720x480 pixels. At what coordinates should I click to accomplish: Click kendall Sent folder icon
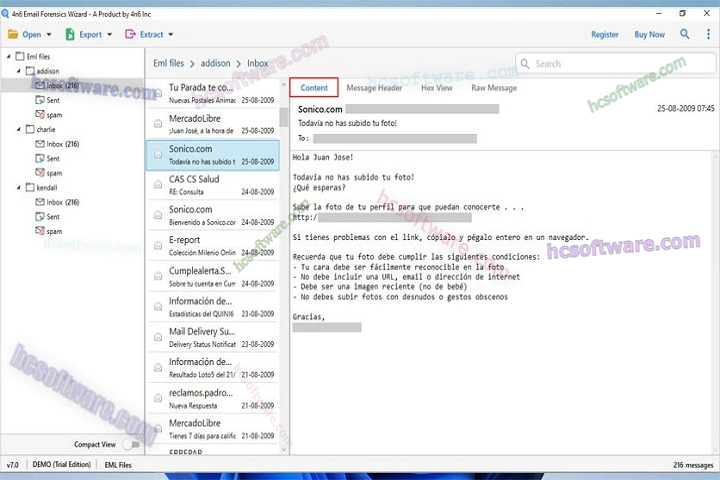[40, 216]
